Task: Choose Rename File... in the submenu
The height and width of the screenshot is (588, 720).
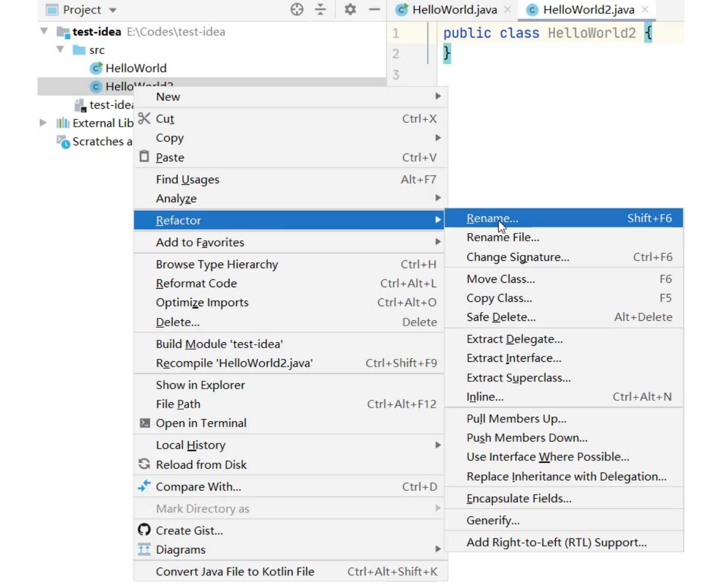Action: pos(564,237)
